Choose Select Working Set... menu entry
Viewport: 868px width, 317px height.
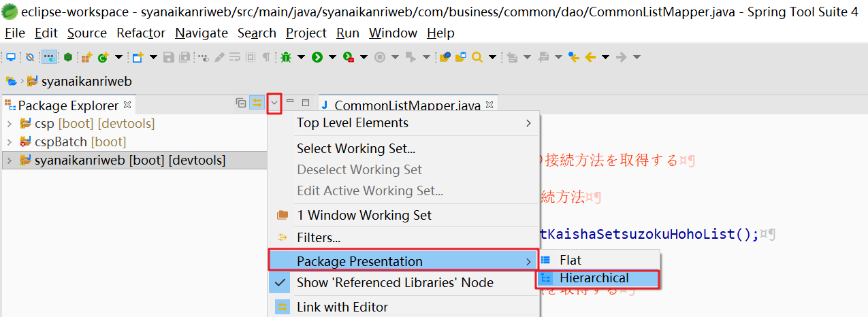[x=404, y=148]
